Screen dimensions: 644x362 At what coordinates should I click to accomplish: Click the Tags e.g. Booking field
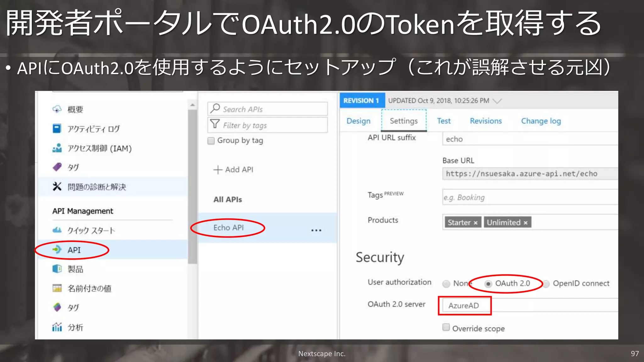530,197
